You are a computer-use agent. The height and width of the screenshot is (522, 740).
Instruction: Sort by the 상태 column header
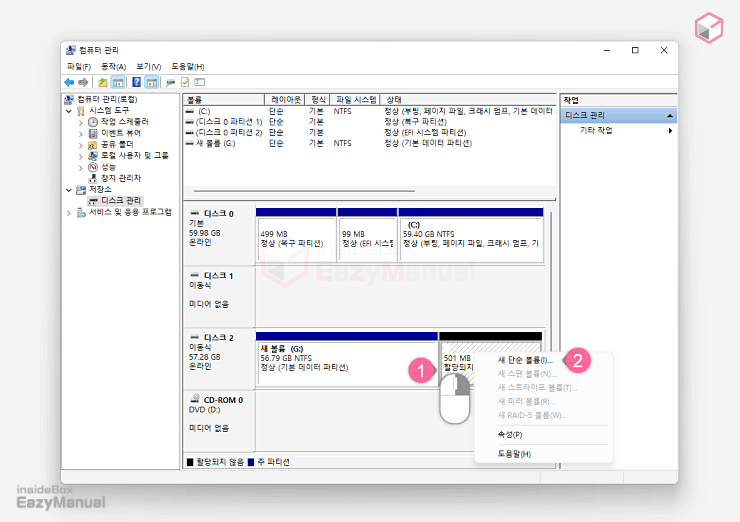click(467, 100)
